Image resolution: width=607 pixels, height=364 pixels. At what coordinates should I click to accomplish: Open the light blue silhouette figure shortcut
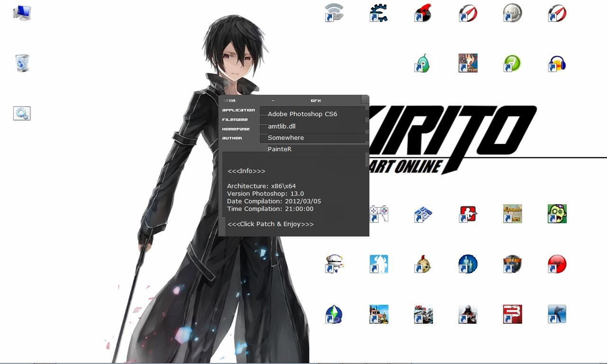[x=378, y=264]
